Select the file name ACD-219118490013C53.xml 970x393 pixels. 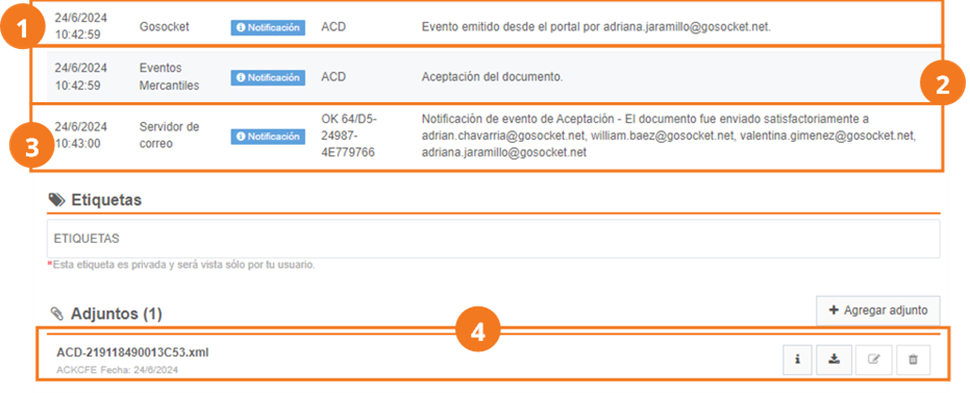pos(132,352)
